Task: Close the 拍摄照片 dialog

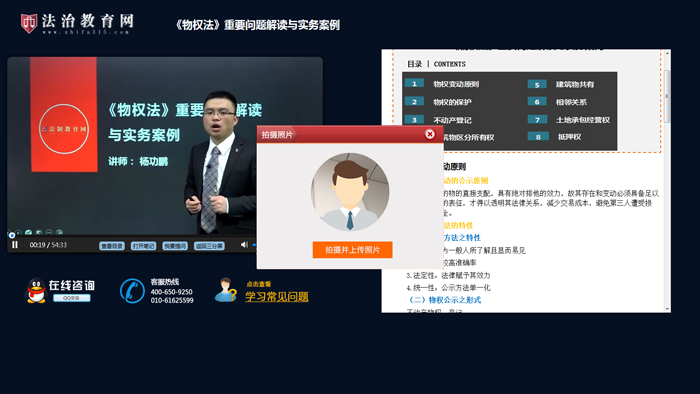Action: [430, 134]
